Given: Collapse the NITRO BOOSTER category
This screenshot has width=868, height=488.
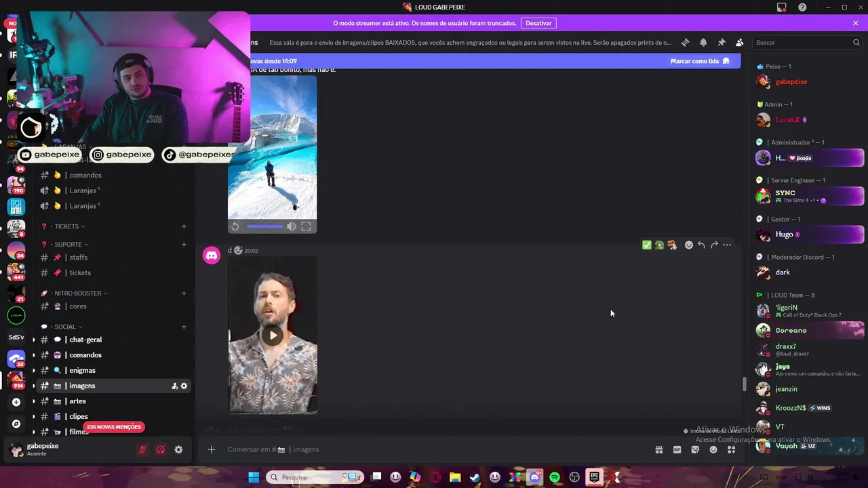Looking at the screenshot, I should click(77, 293).
